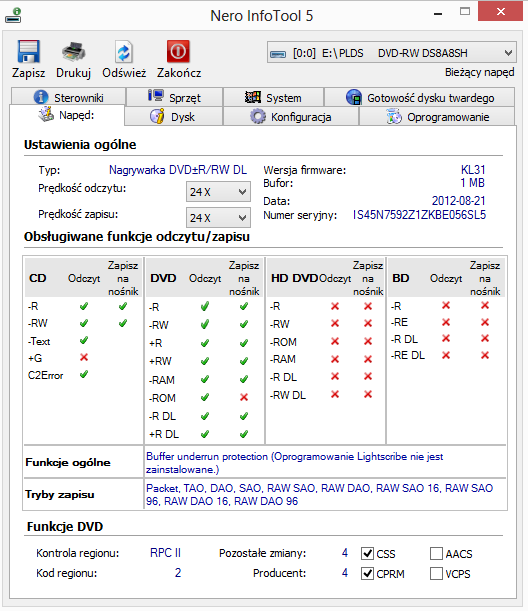The width and height of the screenshot is (528, 611).
Task: Click the Zapisz button label
Action: pyautogui.click(x=28, y=73)
